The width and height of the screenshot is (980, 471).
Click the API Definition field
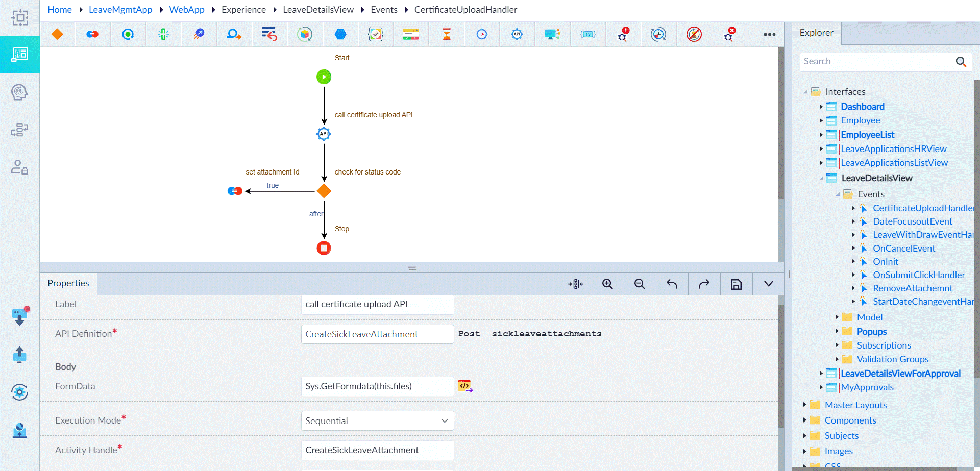(377, 334)
